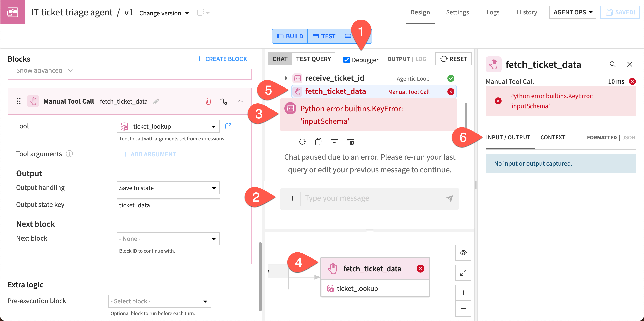Click the plus attachment icon in message box
Screen dimensions: 644x321
pos(292,198)
